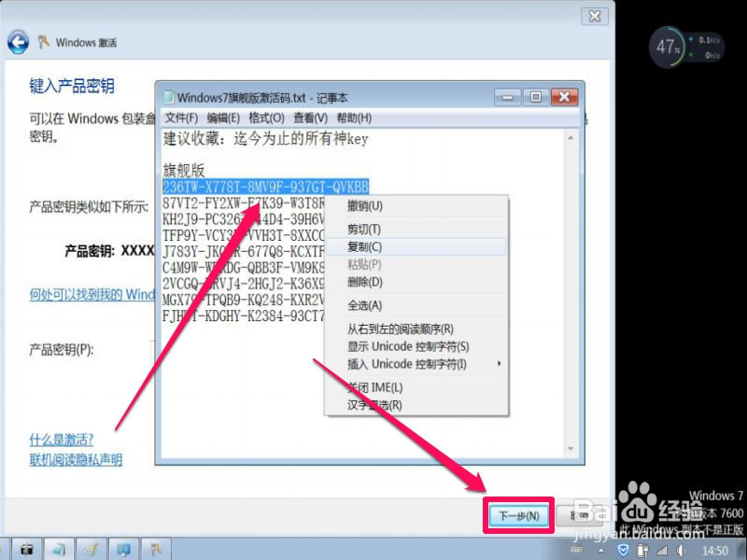The height and width of the screenshot is (560, 747).
Task: Click the monitor taskbar icon
Action: coord(124,550)
